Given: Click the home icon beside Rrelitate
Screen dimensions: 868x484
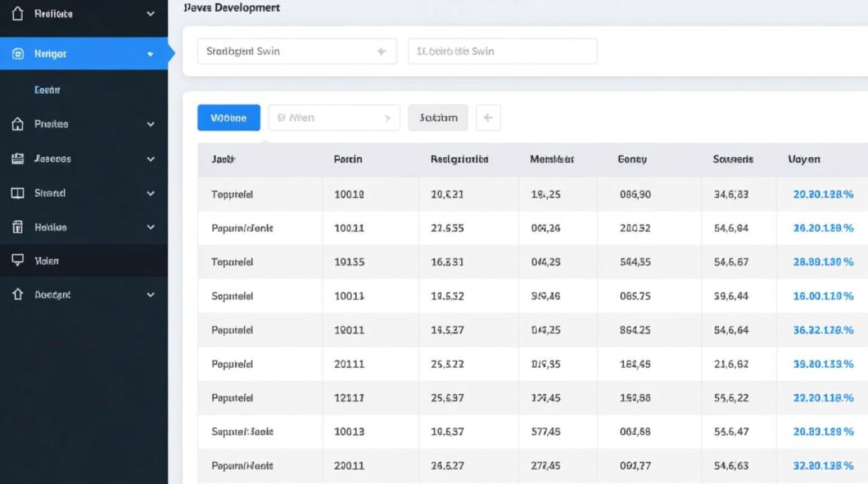Looking at the screenshot, I should point(18,14).
